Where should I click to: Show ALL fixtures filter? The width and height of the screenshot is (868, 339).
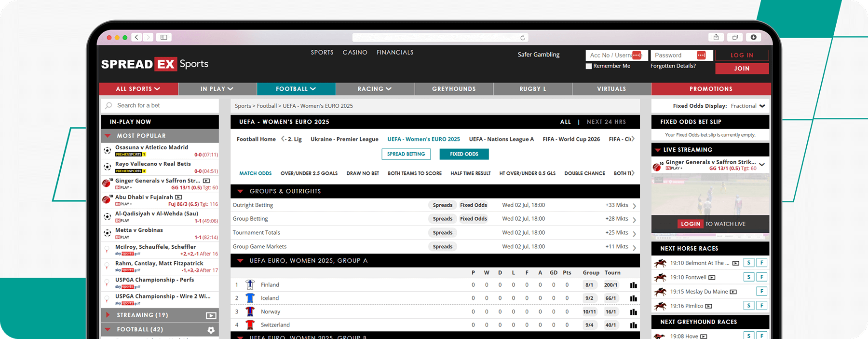coord(566,122)
